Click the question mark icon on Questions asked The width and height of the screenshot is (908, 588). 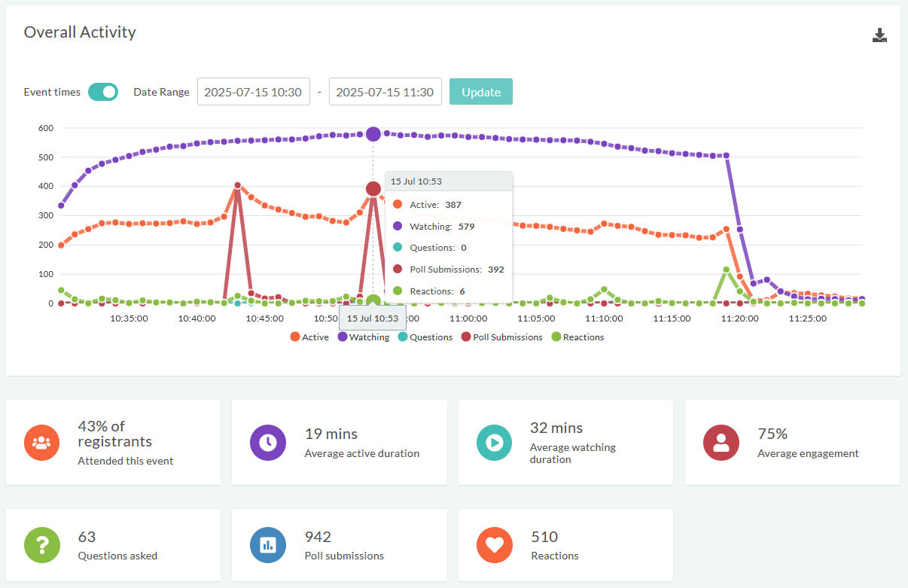tap(41, 545)
